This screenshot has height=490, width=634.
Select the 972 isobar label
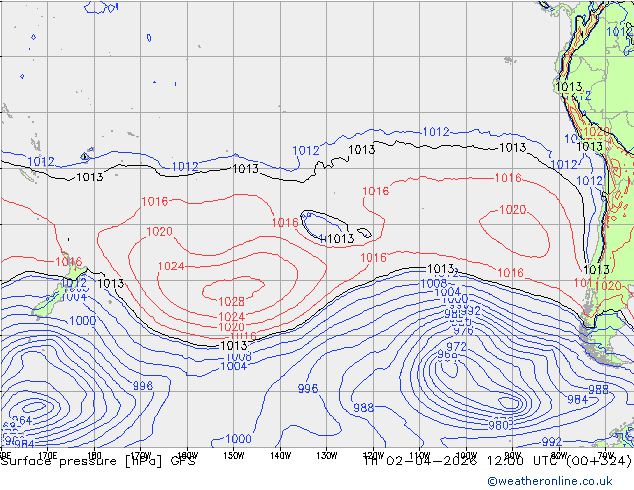pyautogui.click(x=456, y=346)
